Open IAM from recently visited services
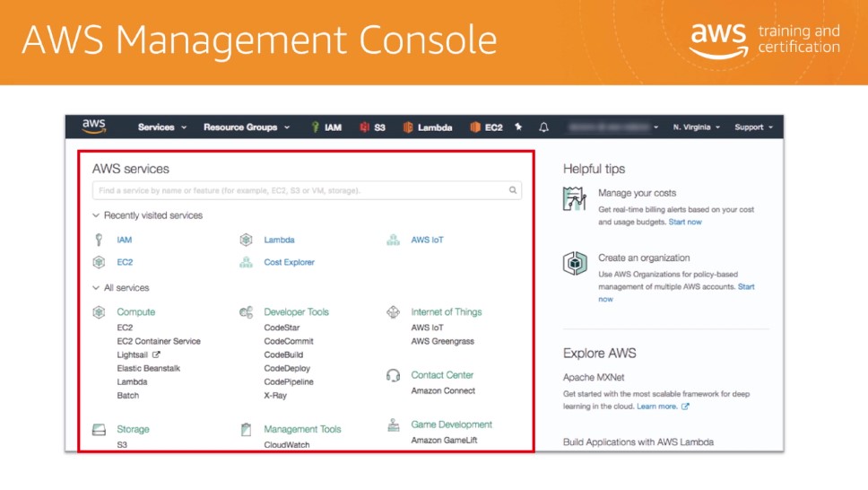Screen dimensions: 868x490 coord(124,240)
